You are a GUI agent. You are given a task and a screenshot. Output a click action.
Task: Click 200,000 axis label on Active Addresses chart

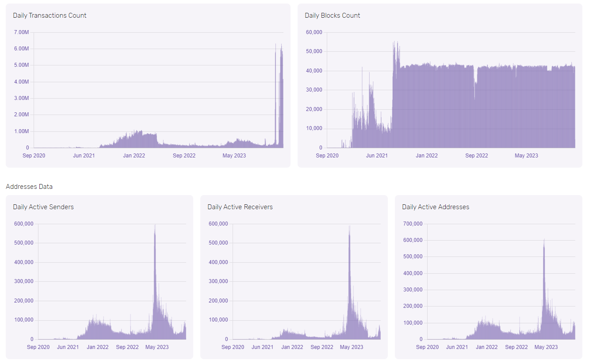[413, 306]
